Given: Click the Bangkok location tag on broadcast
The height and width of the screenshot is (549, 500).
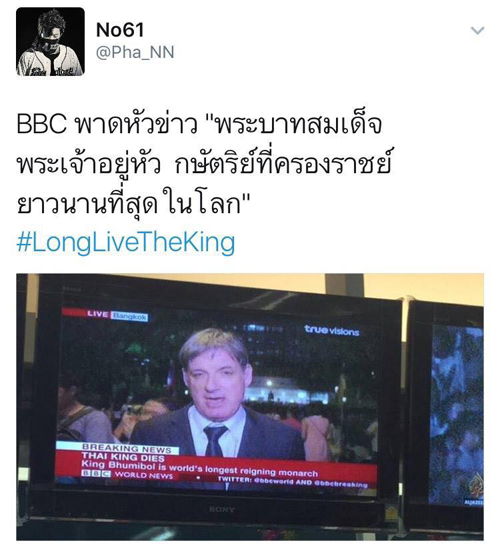Looking at the screenshot, I should click(130, 316).
